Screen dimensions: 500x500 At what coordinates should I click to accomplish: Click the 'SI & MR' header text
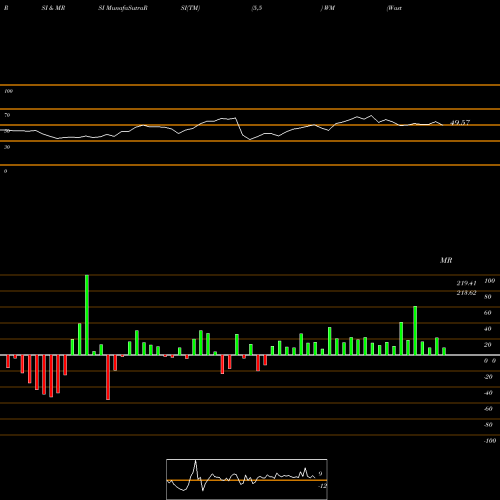(53, 8)
